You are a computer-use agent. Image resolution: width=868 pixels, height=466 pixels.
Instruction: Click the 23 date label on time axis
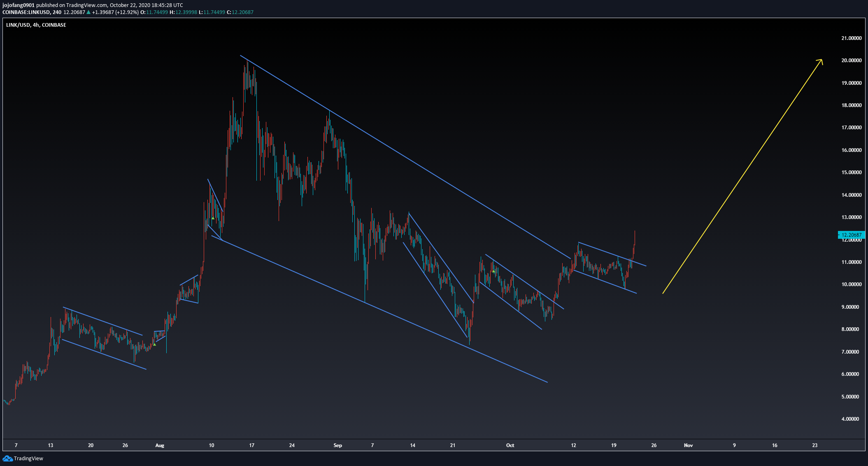coord(815,445)
